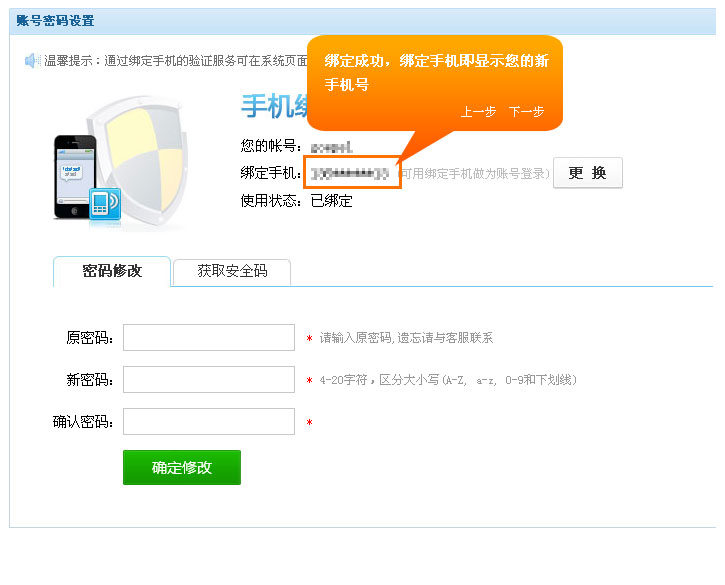The height and width of the screenshot is (585, 725).
Task: Click the small blue phone signal icon
Action: tap(104, 203)
